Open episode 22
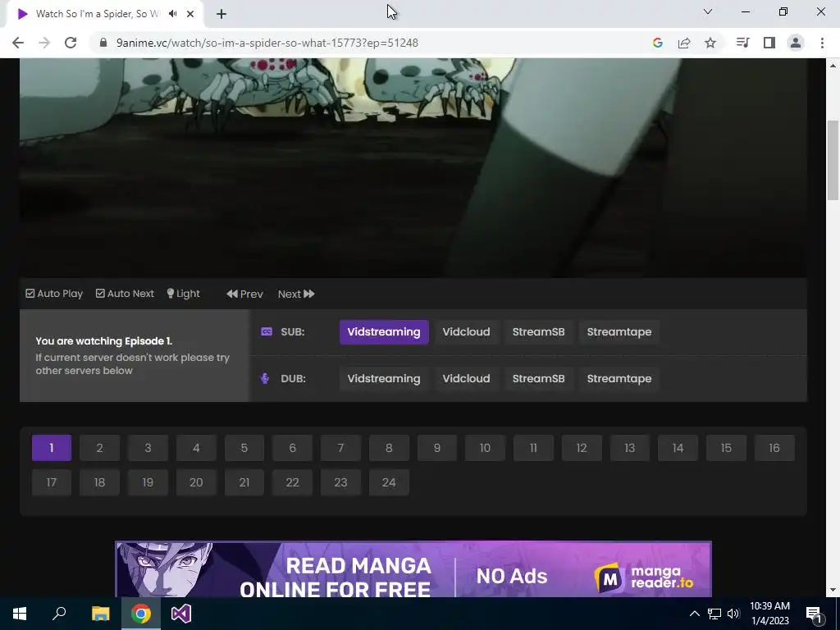Image resolution: width=840 pixels, height=630 pixels. (x=293, y=482)
